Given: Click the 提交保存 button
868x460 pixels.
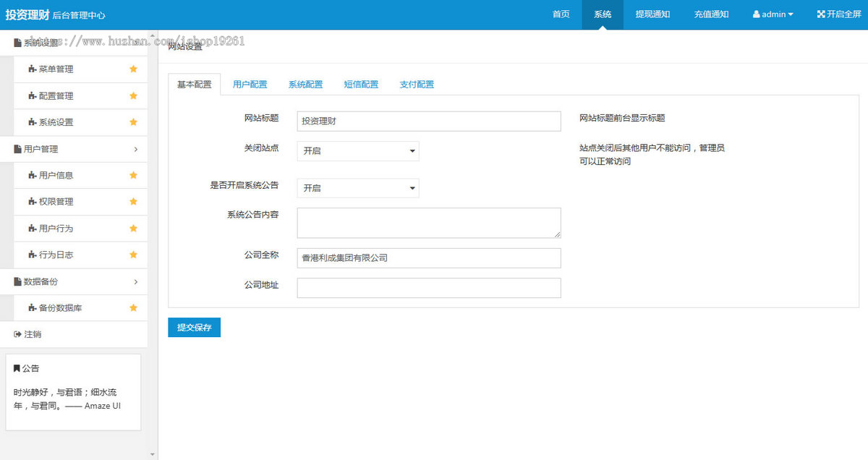Looking at the screenshot, I should (195, 328).
